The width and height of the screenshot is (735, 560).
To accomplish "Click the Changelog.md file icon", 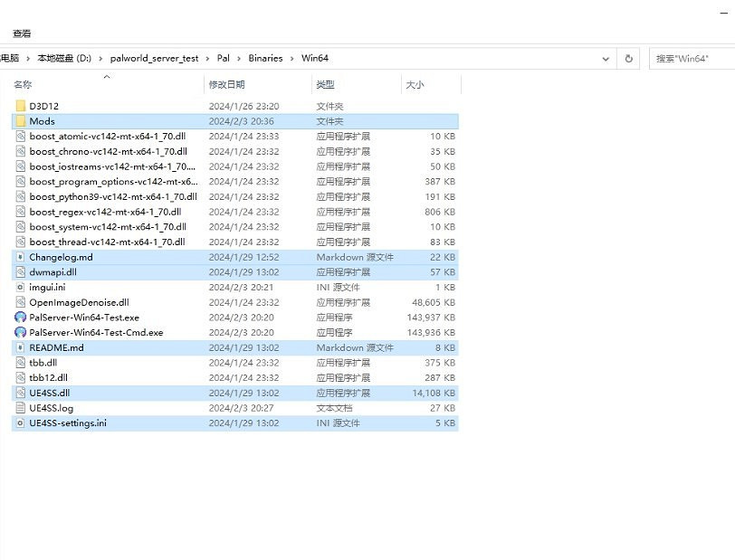I will (x=21, y=257).
